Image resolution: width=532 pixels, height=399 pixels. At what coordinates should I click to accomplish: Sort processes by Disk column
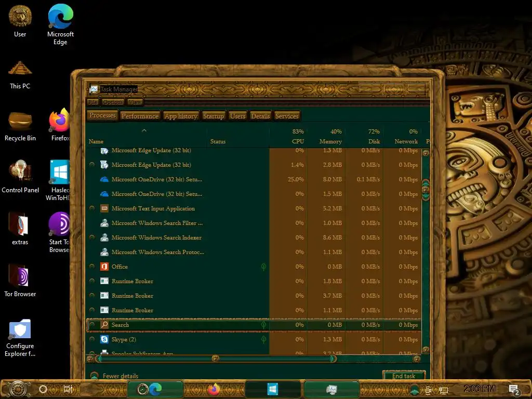click(364, 137)
